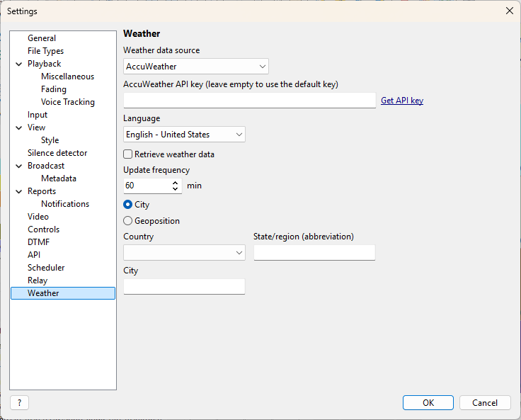Select DTMF in the settings tree

[x=38, y=242]
